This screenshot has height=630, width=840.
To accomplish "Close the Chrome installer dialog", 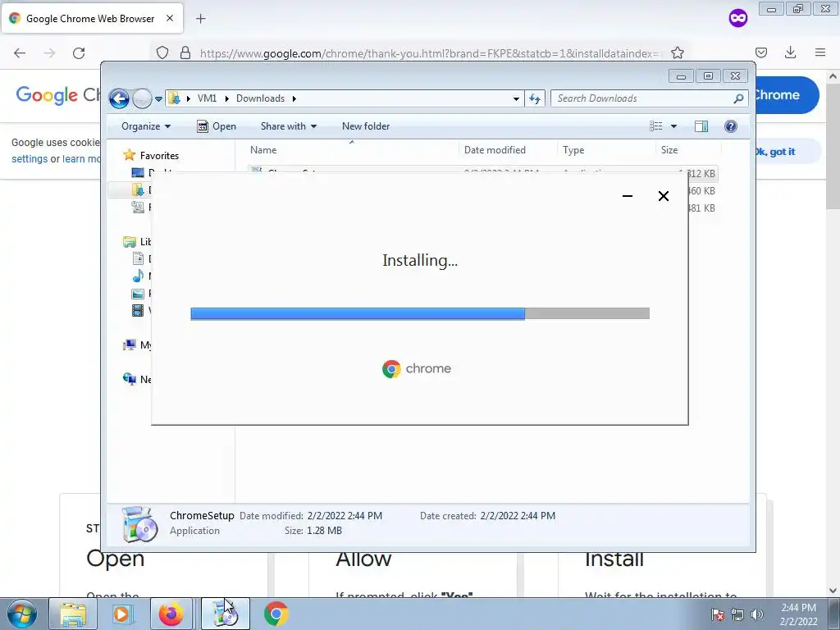I will tap(663, 196).
